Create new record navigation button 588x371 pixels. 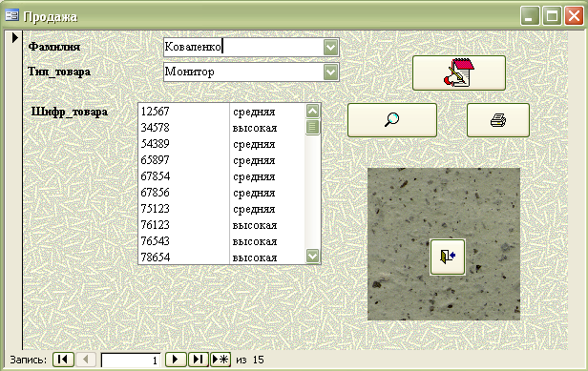(220, 360)
